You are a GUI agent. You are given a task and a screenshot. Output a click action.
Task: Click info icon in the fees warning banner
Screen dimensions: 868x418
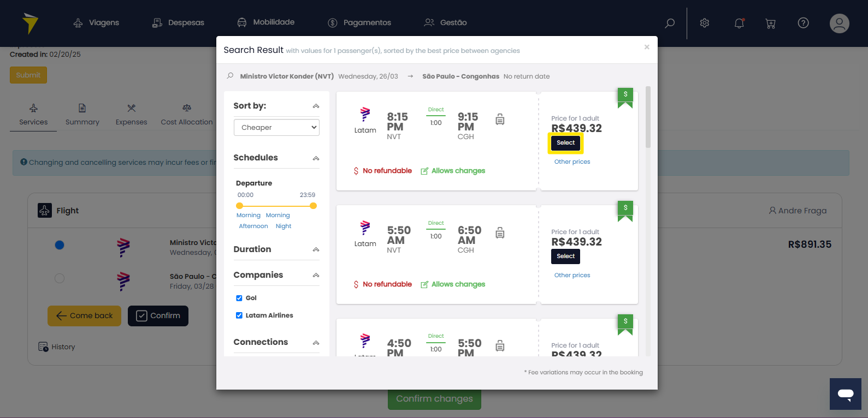pos(23,162)
